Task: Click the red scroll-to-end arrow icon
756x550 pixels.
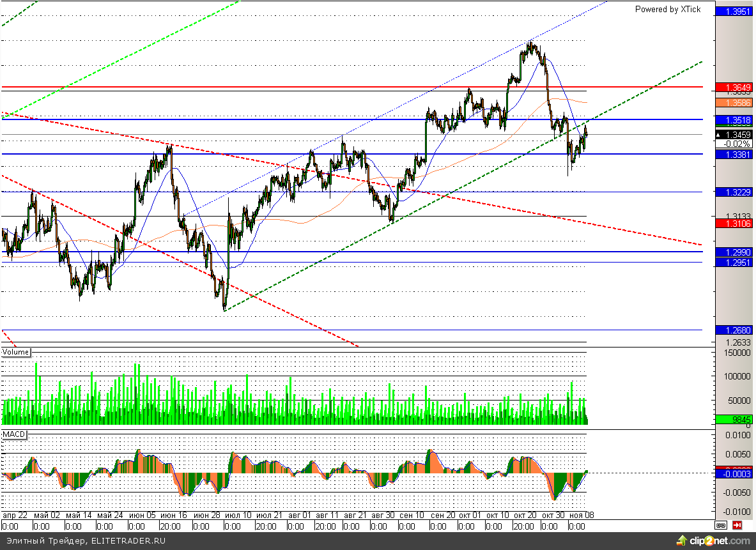Action: pos(737,525)
